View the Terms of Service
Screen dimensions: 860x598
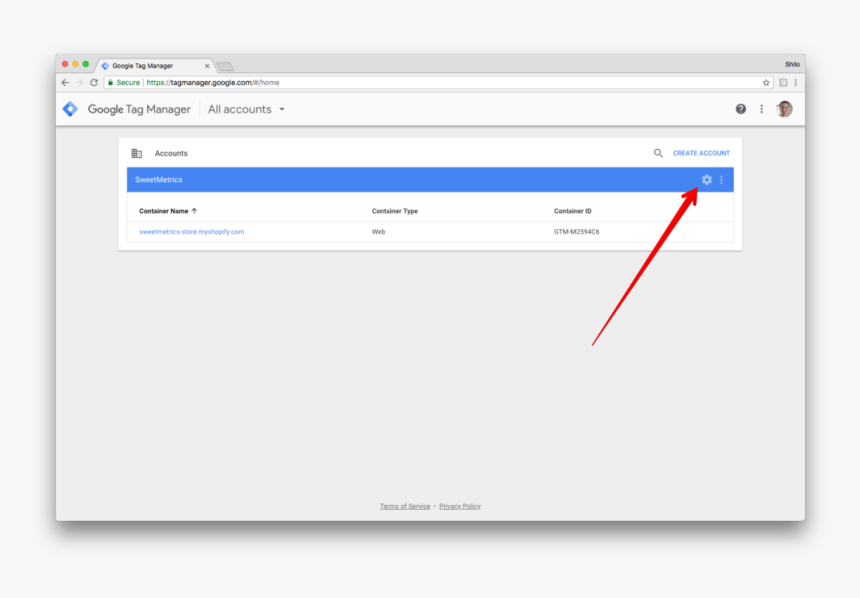(x=404, y=506)
